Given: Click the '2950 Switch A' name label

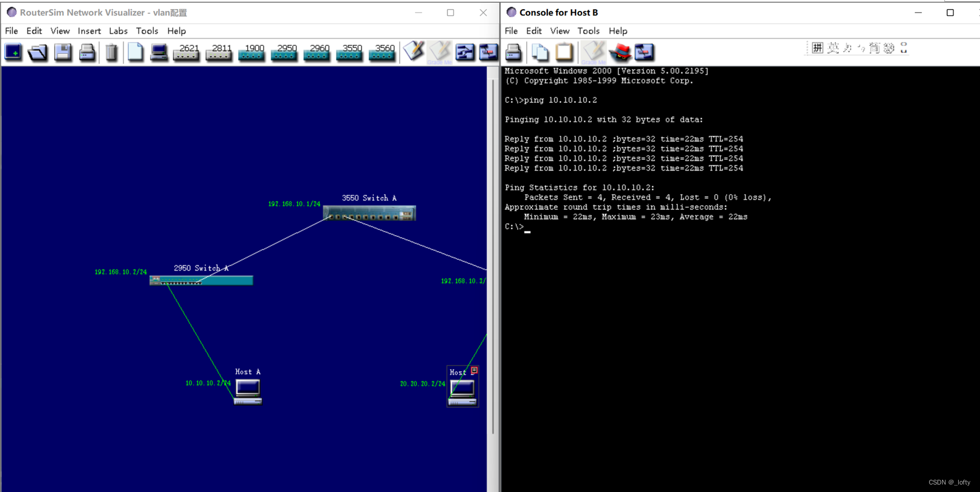Looking at the screenshot, I should [201, 268].
